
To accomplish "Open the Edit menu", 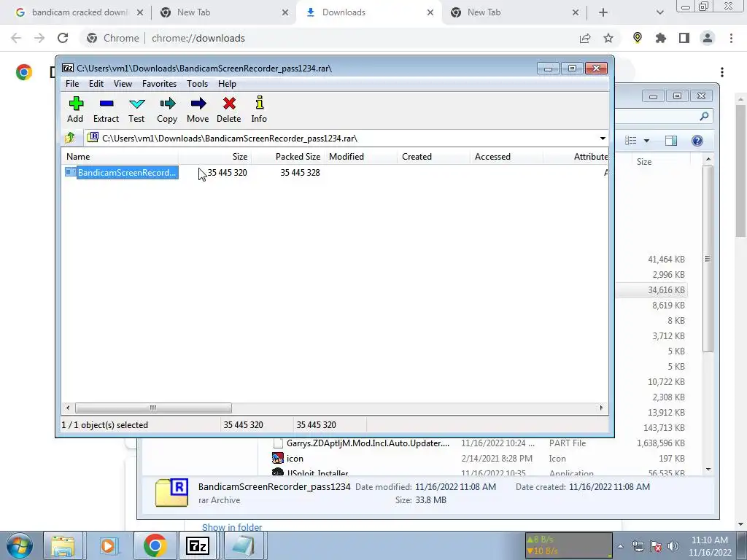I will pos(96,84).
